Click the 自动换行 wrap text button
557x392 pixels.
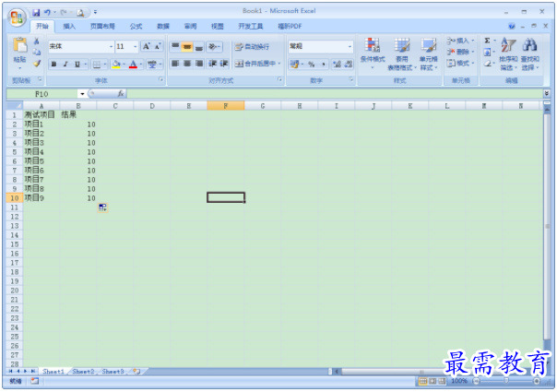tap(253, 46)
